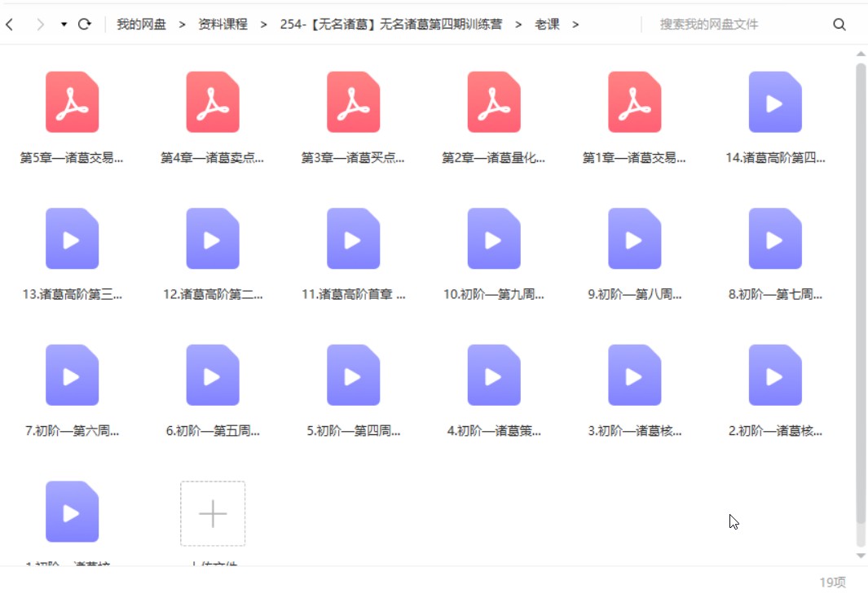Open the PDF 第5章—诸葛交易

tap(72, 102)
